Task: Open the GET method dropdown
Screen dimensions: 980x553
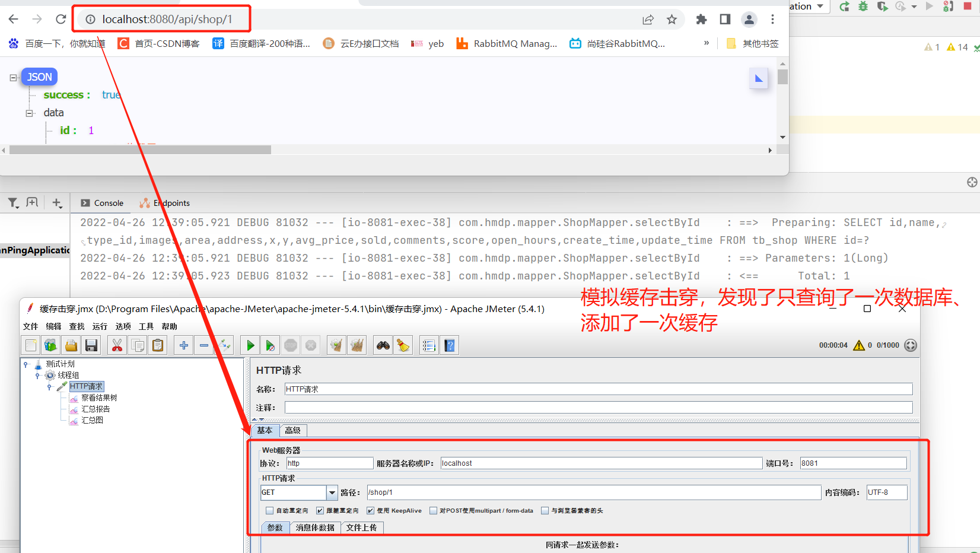Action: point(332,492)
